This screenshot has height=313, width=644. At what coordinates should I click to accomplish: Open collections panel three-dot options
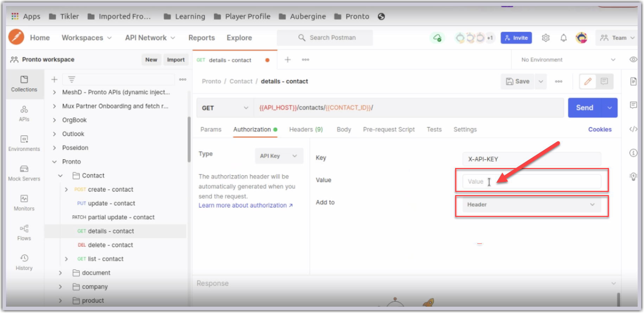(x=183, y=80)
